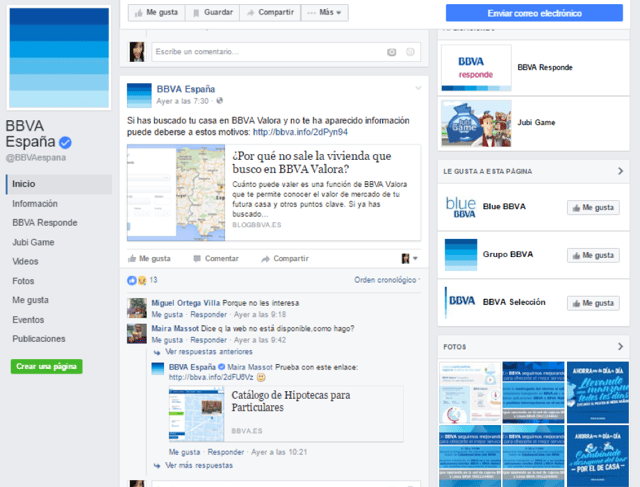Like the page with top Me gusta button
This screenshot has height=487, width=640.
[157, 13]
